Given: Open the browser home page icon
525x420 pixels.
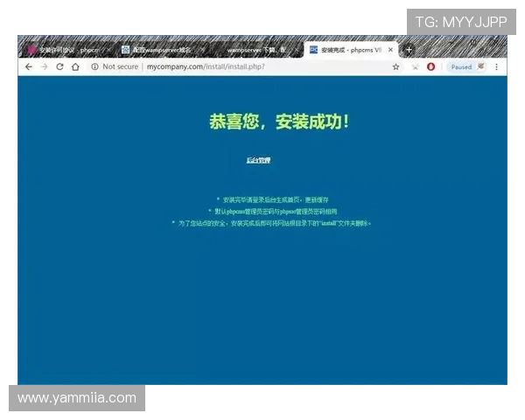Looking at the screenshot, I should coord(75,66).
